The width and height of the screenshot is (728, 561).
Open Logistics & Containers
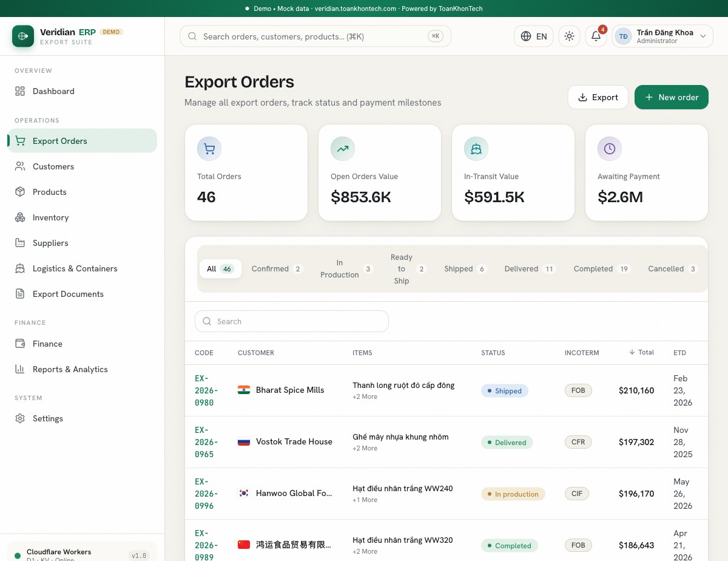(82, 268)
